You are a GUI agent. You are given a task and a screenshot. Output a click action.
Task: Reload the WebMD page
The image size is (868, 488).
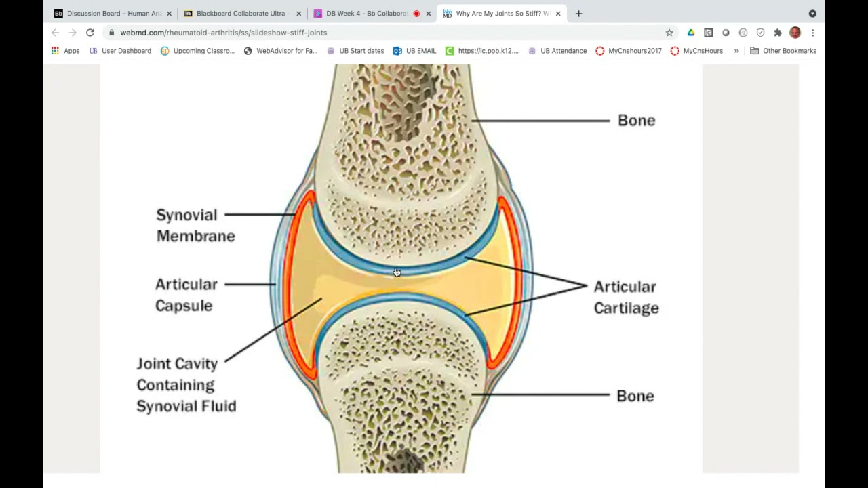90,33
